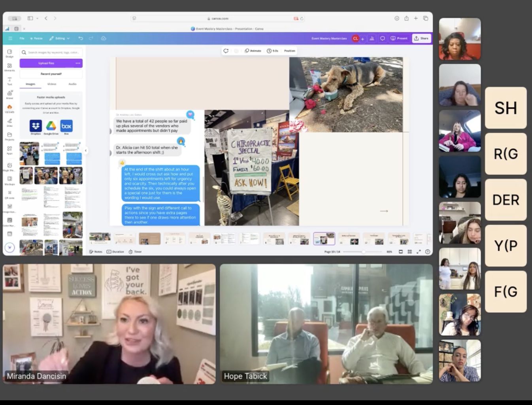532x405 pixels.
Task: Open the Color Mix app in sidebar
Action: tap(9, 222)
